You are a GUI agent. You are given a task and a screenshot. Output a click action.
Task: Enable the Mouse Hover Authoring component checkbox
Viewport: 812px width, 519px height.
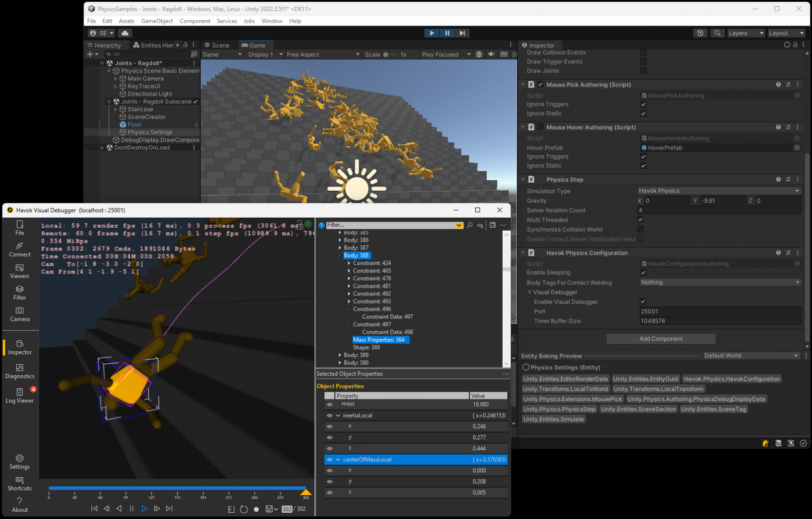click(541, 127)
